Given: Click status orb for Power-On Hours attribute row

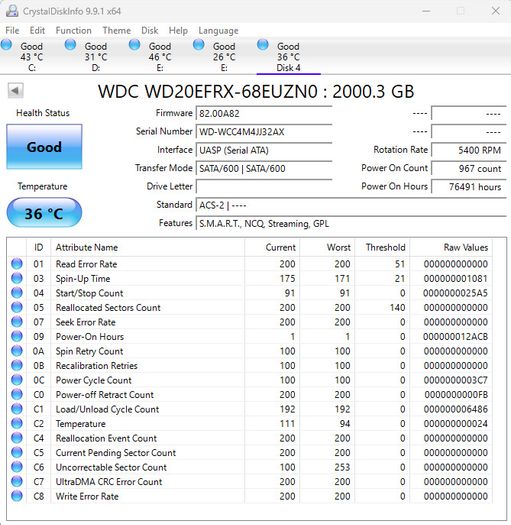Looking at the screenshot, I should (x=17, y=336).
